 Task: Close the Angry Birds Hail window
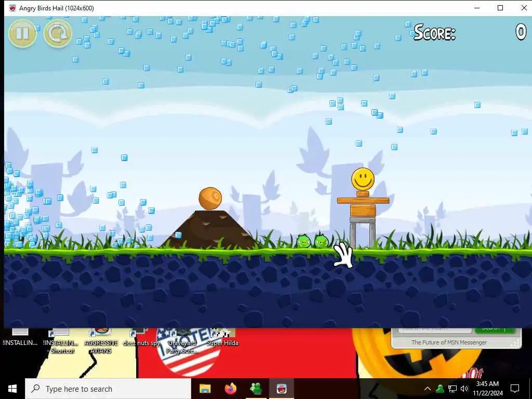point(524,8)
